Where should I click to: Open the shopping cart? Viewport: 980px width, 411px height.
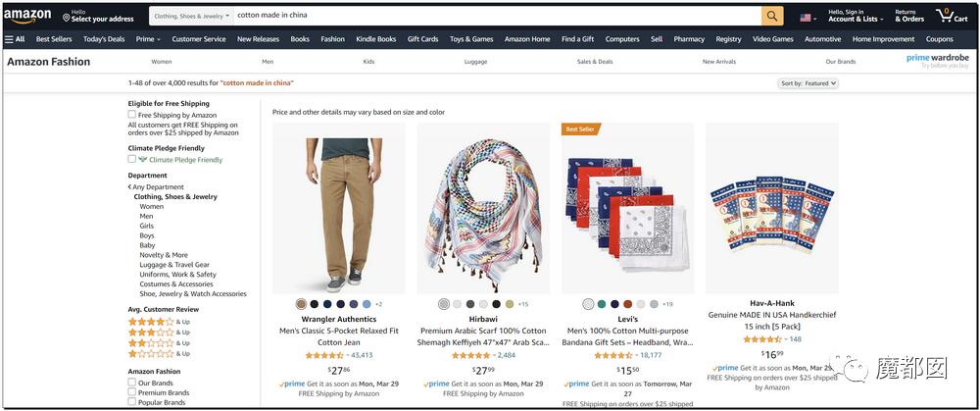click(x=951, y=16)
